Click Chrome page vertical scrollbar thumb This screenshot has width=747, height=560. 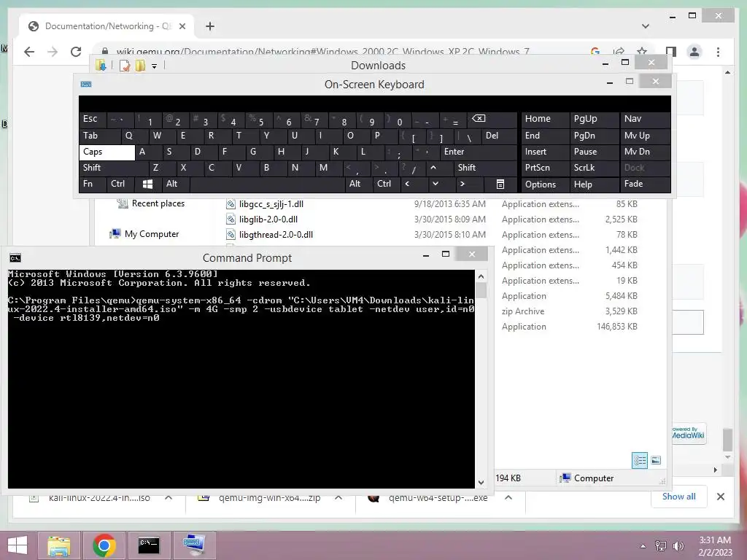pyautogui.click(x=727, y=440)
